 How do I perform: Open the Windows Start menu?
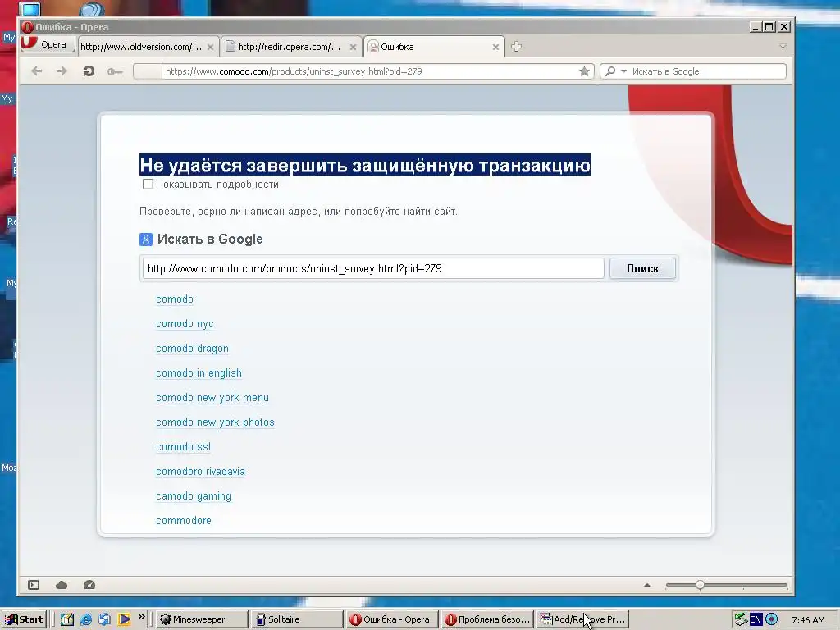pyautogui.click(x=24, y=619)
